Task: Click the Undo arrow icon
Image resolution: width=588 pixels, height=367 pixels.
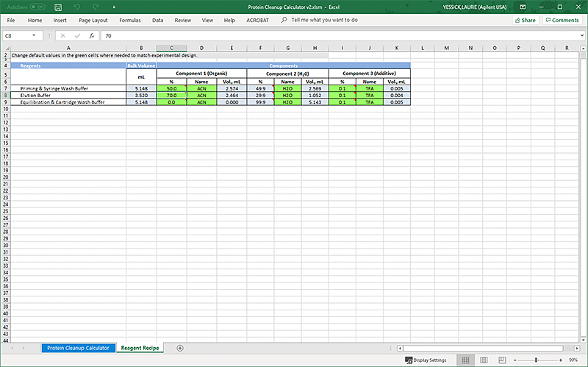Action: pos(76,7)
